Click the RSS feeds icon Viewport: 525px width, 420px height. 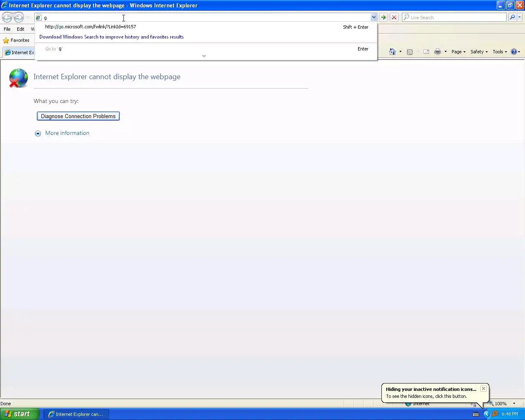pos(409,52)
